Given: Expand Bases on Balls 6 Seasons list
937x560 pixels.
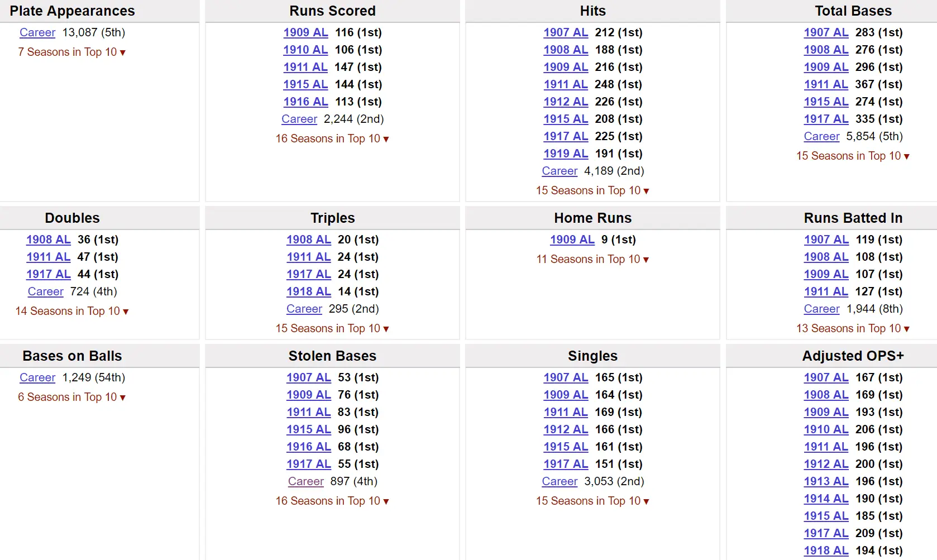Looking at the screenshot, I should pyautogui.click(x=71, y=397).
